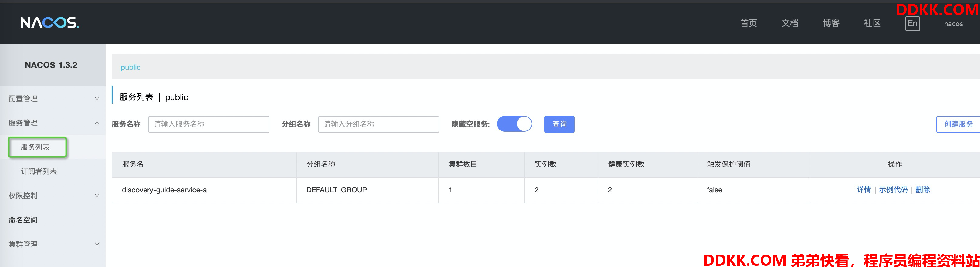Expand the 权限控制 menu chevron
Image resolution: width=980 pixels, height=267 pixels.
(97, 195)
